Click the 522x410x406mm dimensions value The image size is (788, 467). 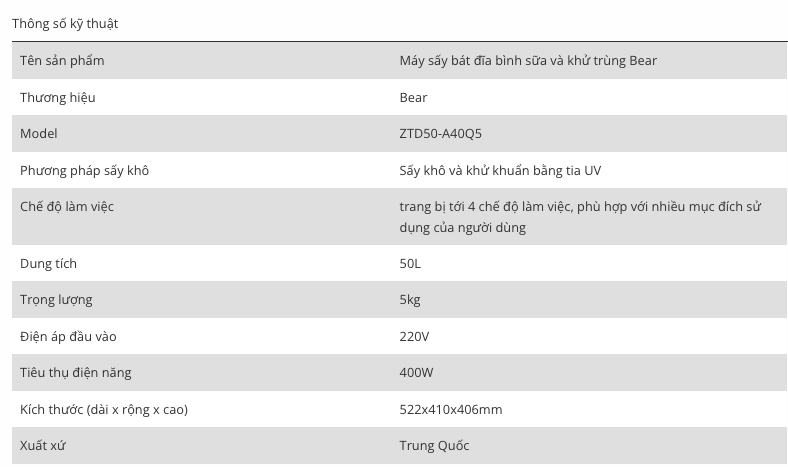click(x=450, y=409)
